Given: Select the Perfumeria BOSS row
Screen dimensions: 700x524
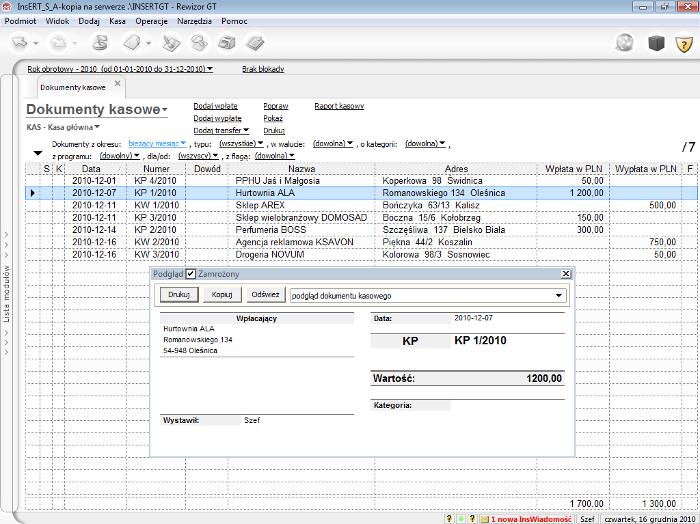Looking at the screenshot, I should pos(361,230).
